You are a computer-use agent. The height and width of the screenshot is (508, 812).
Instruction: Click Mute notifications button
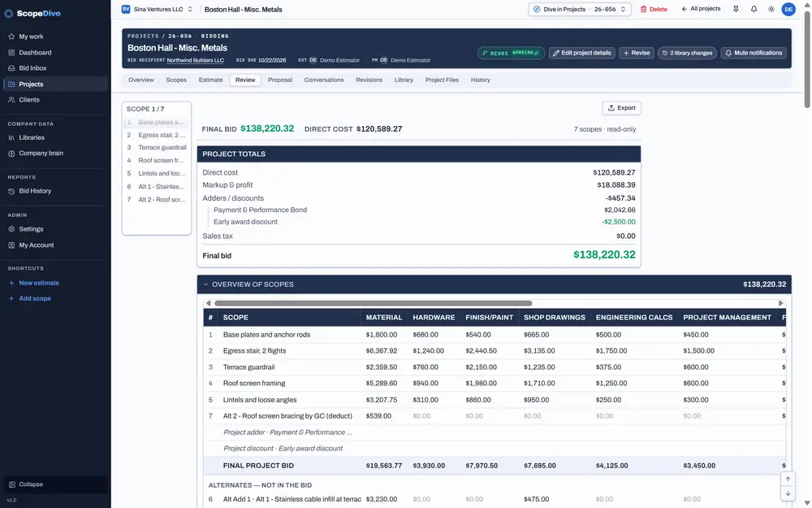(754, 53)
